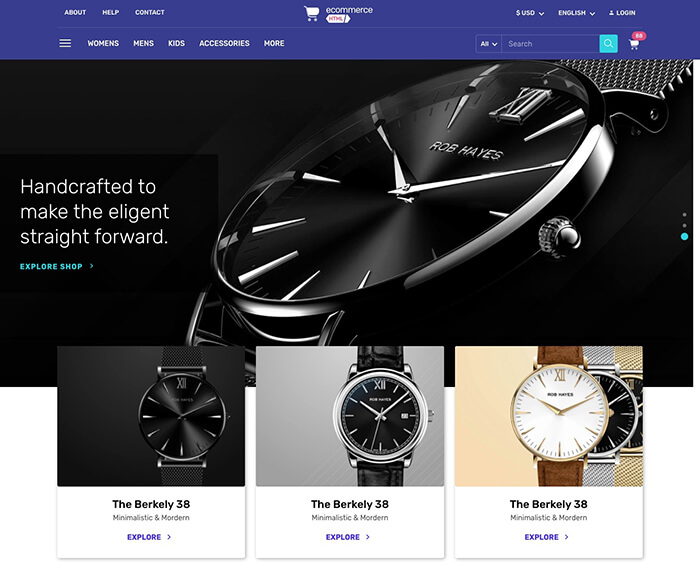Click the user Login icon
The height and width of the screenshot is (588, 700).
611,13
